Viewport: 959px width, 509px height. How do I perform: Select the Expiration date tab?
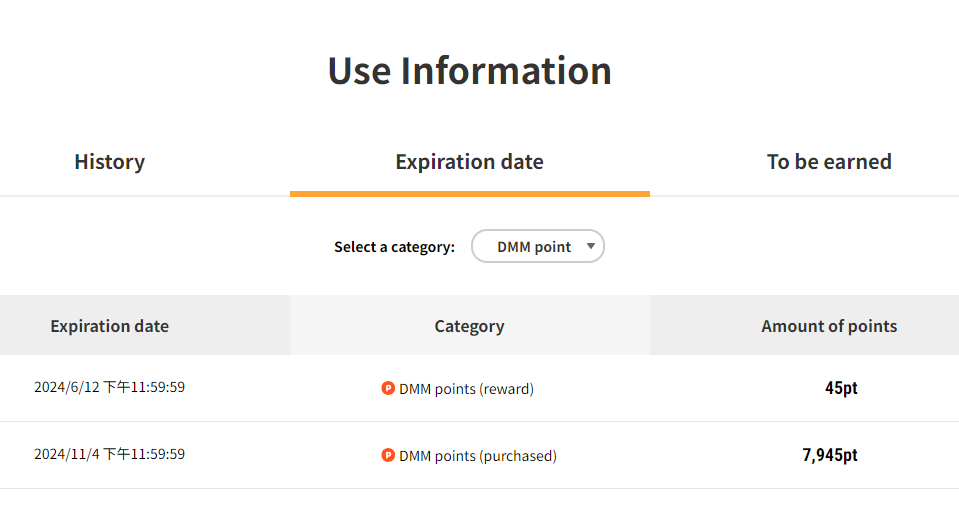tap(469, 162)
